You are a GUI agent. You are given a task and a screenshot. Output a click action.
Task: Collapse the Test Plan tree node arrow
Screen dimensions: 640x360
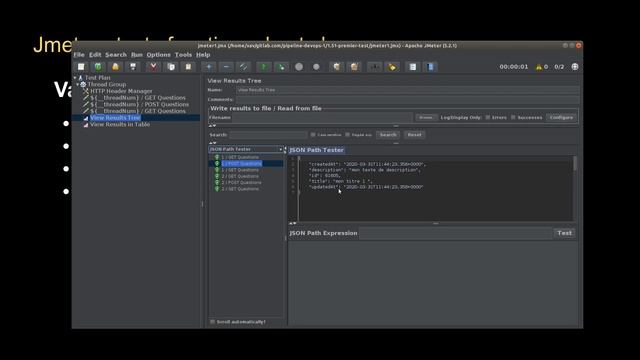(x=75, y=77)
